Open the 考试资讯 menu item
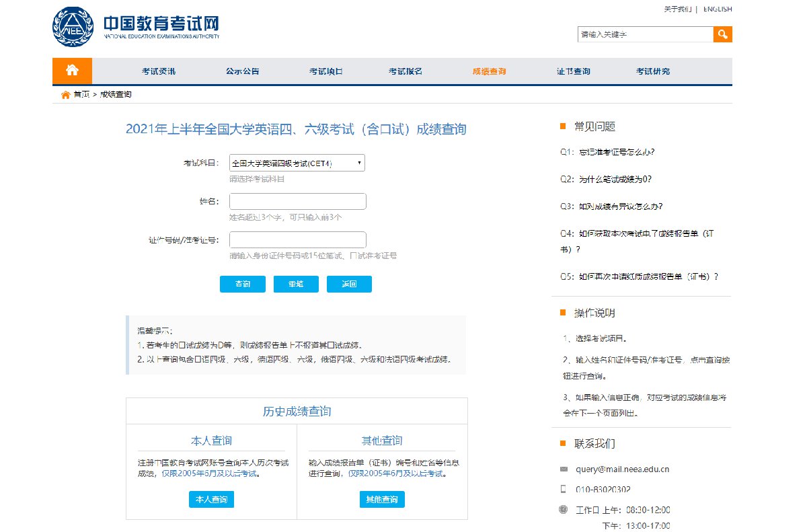Viewport: 807px width, 532px height. coord(158,71)
